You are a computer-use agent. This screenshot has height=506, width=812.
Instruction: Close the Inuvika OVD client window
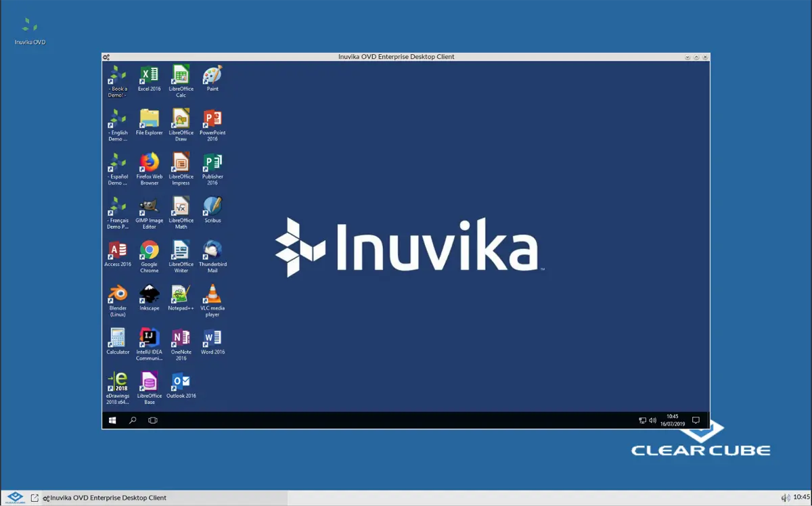(705, 57)
